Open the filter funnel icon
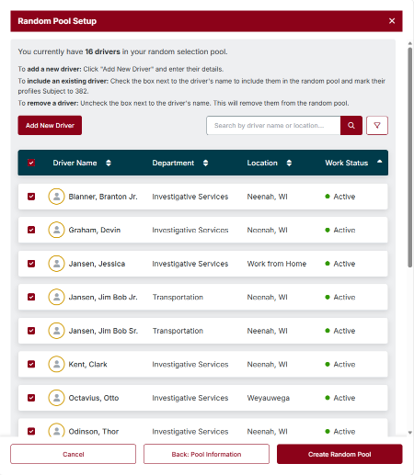This screenshot has width=414, height=475. pos(377,125)
